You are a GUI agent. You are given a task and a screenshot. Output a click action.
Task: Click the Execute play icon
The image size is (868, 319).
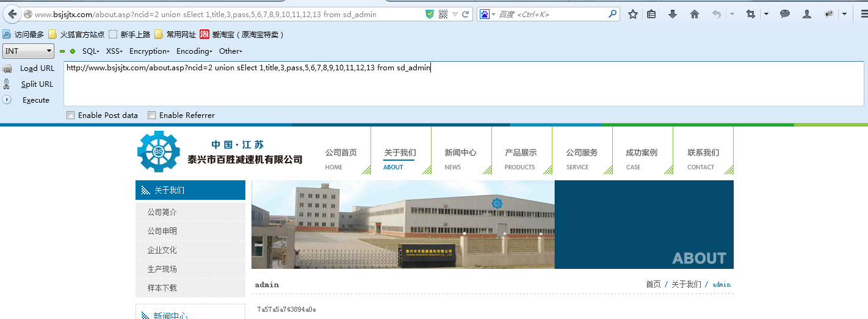click(7, 100)
